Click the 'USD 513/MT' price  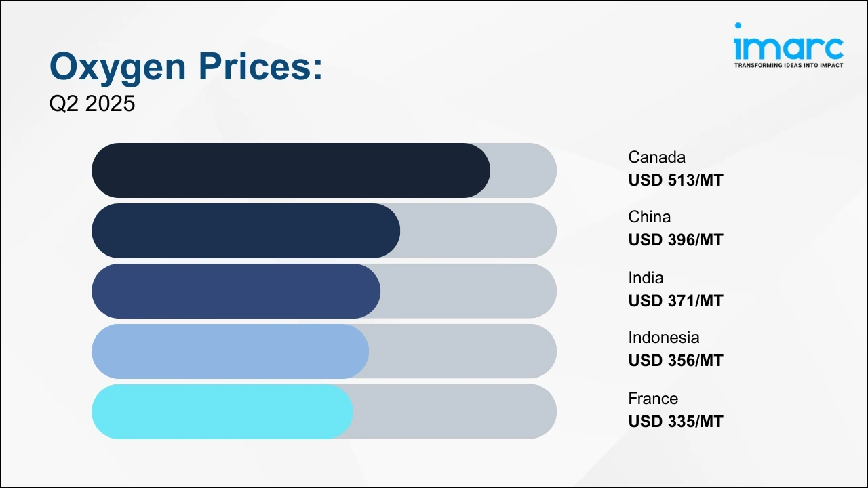pyautogui.click(x=675, y=180)
